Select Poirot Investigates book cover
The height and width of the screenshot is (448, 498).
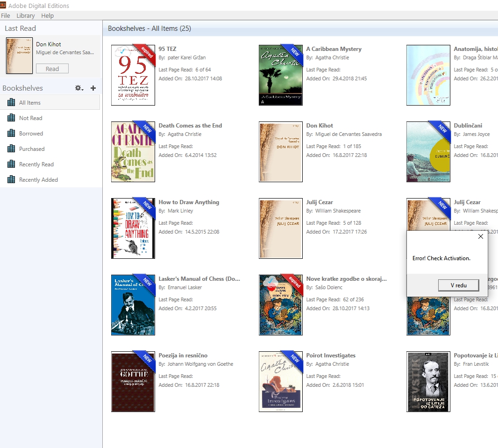tap(280, 381)
